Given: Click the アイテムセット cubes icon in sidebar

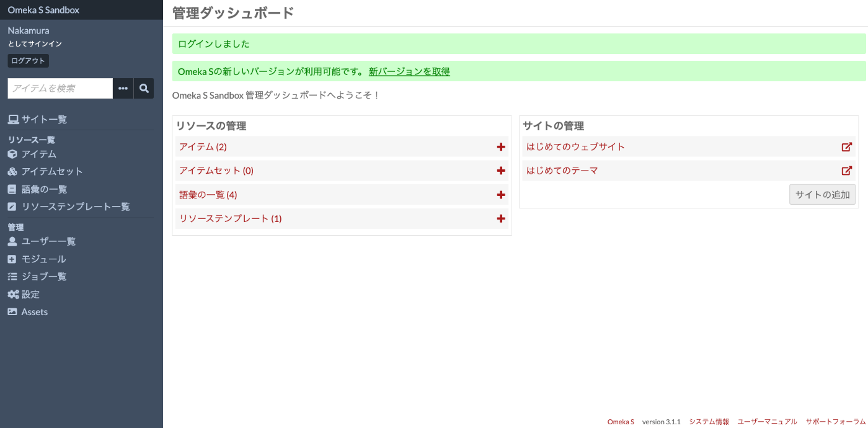Looking at the screenshot, I should click(12, 171).
